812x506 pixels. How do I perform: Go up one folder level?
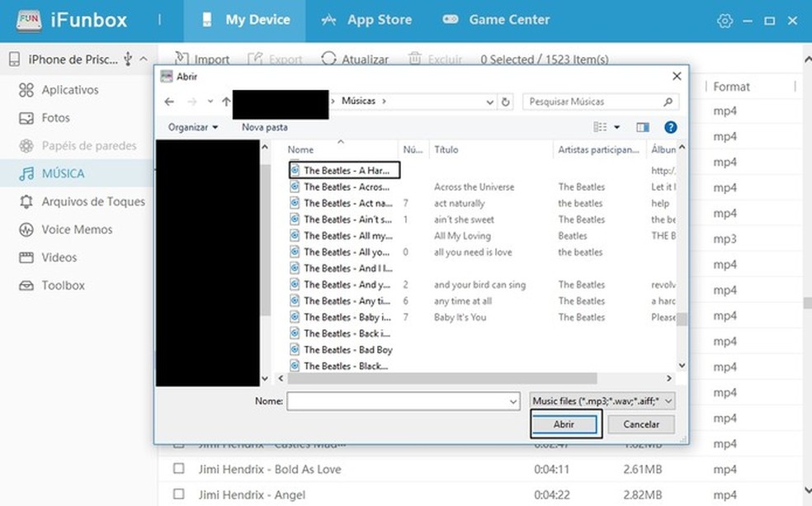pyautogui.click(x=226, y=102)
